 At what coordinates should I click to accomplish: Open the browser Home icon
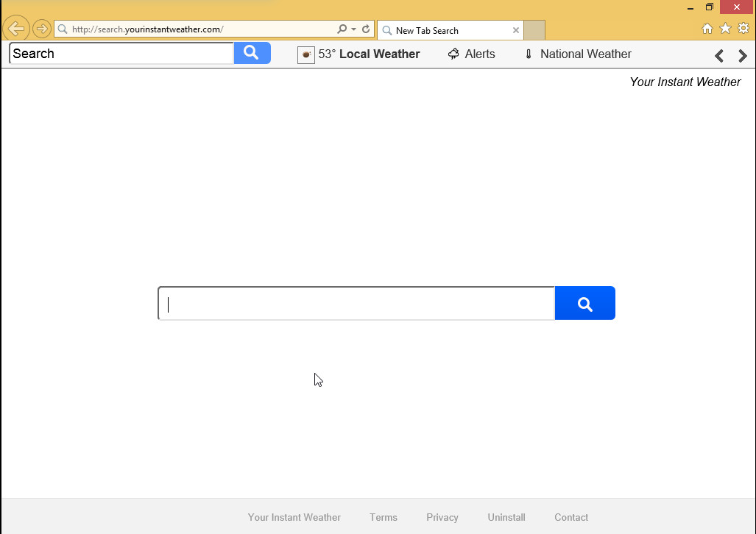(707, 29)
